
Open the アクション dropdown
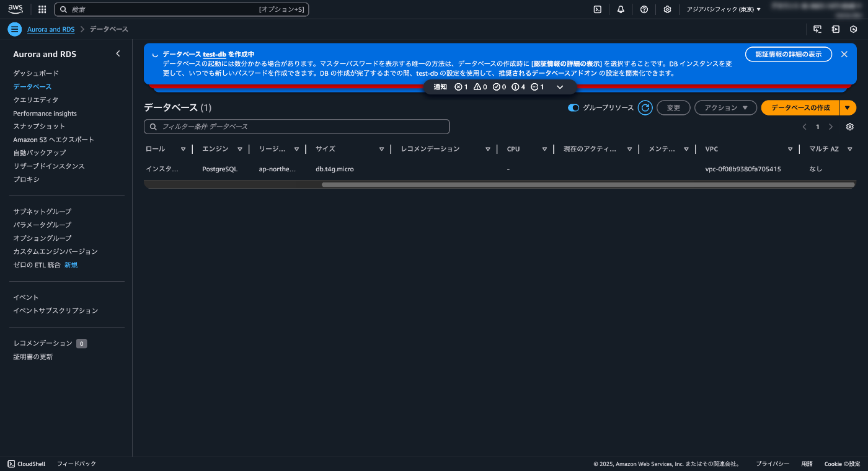pos(725,108)
